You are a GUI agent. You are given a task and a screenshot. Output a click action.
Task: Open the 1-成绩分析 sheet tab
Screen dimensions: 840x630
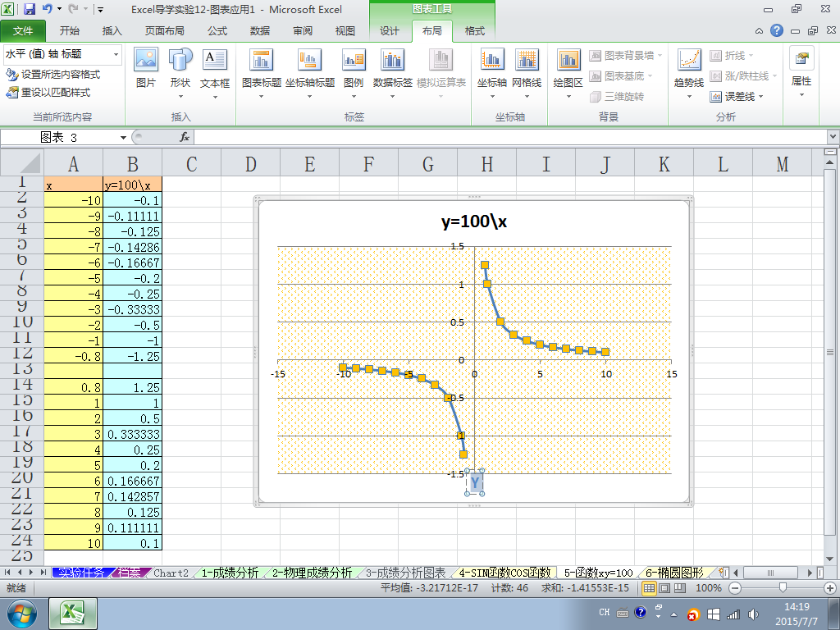[230, 573]
